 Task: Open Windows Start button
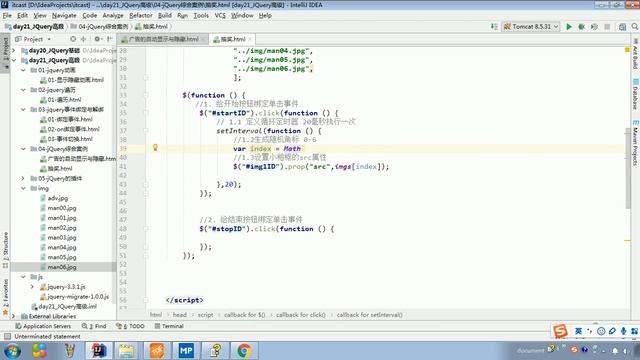(x=13, y=351)
